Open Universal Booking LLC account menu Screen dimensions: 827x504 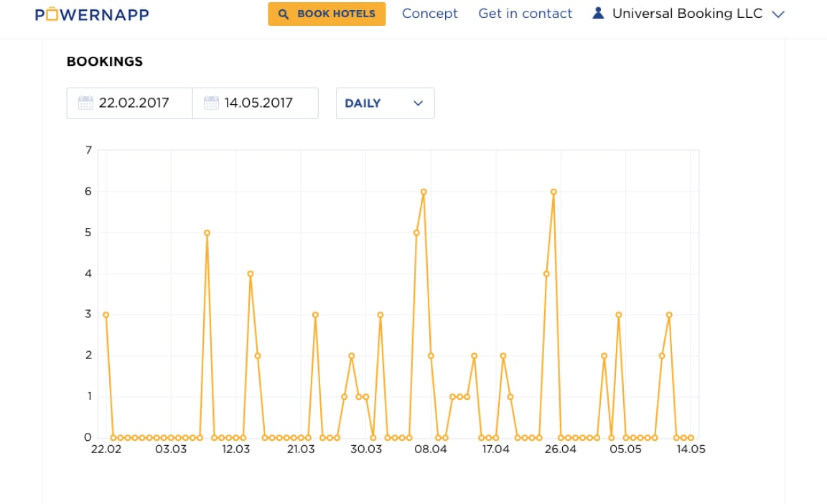coord(688,14)
